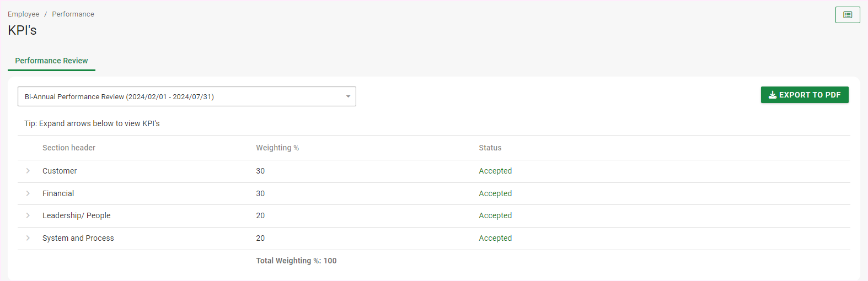Select the System and Process row name
Screen dimensions: 868x281
(78, 238)
